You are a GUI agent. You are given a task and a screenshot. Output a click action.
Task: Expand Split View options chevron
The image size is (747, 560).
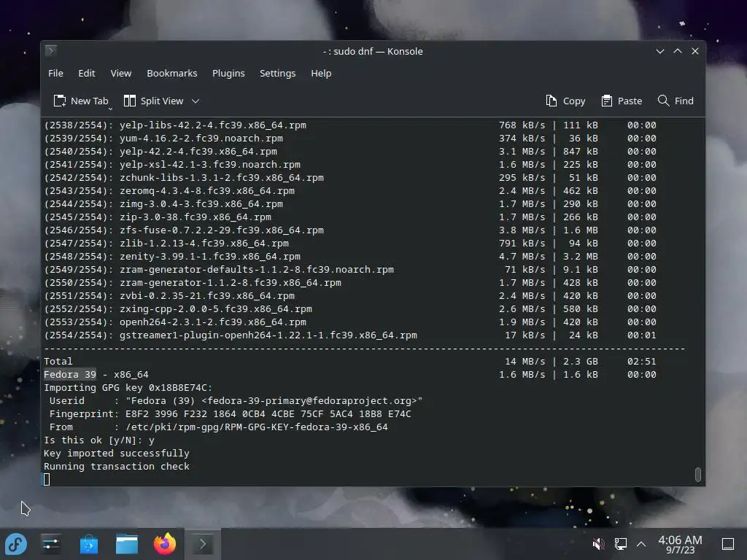196,101
